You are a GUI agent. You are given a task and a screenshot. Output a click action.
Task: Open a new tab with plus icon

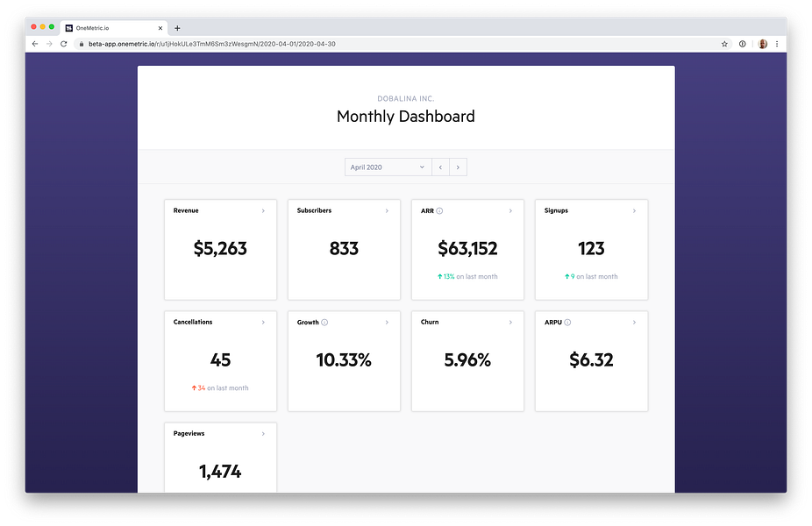(177, 28)
